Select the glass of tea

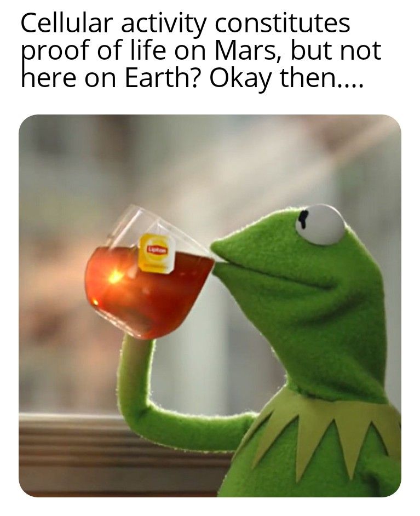coord(149,272)
